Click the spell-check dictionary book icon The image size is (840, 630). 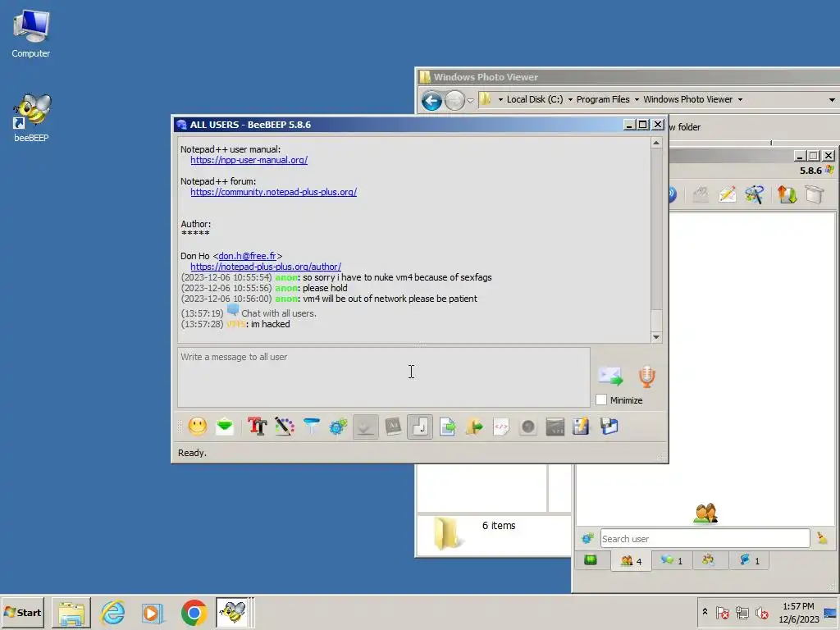click(x=393, y=427)
